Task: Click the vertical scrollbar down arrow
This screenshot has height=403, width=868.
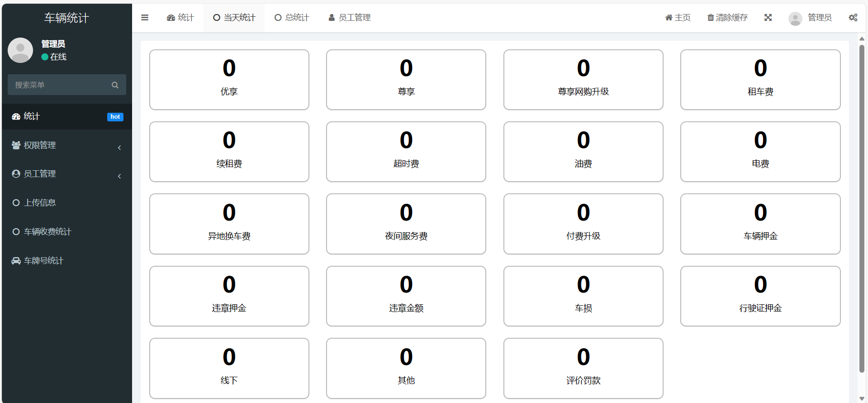Action: pos(862,398)
